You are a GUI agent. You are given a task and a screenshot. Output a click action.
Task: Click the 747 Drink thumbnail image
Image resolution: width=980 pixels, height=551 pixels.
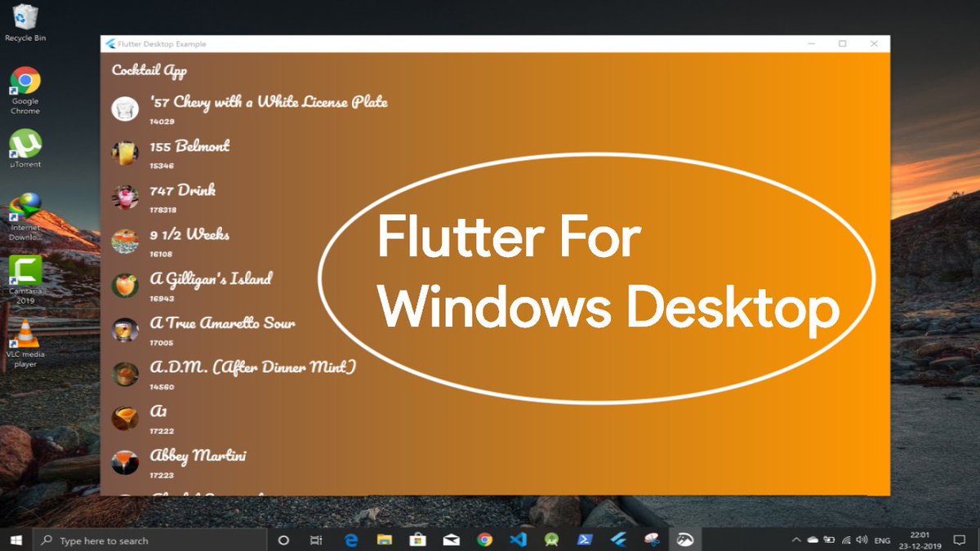pos(125,198)
